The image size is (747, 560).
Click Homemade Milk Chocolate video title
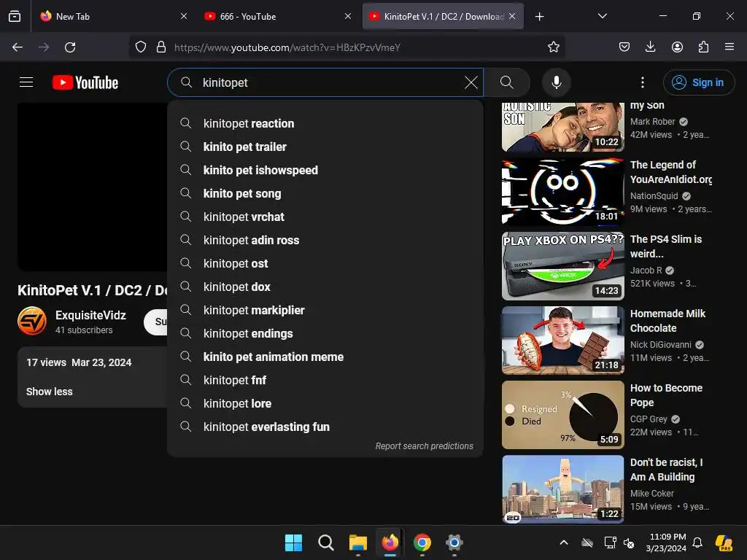click(x=667, y=321)
